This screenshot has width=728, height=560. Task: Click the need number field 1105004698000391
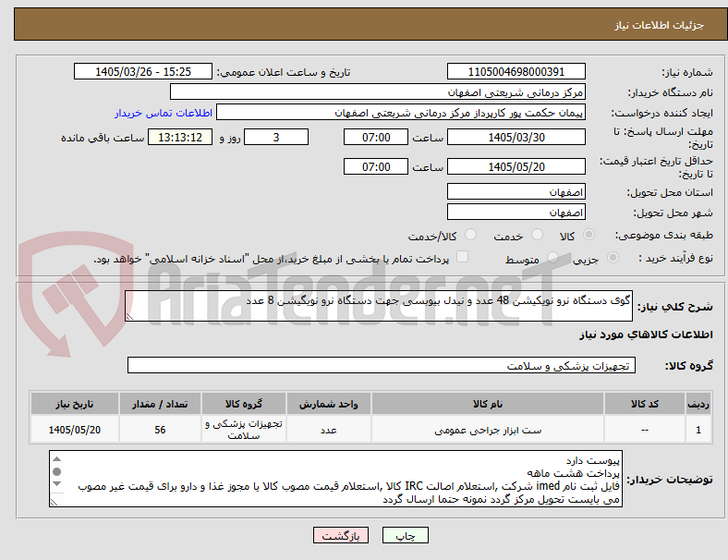pyautogui.click(x=516, y=72)
